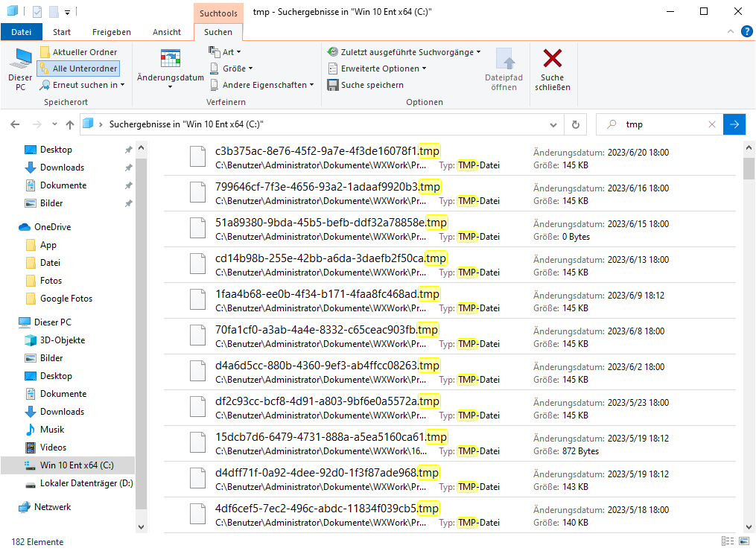Screen dimensions: 756x551
Task: Collapse the ribbon with the chevron
Action: point(729,32)
